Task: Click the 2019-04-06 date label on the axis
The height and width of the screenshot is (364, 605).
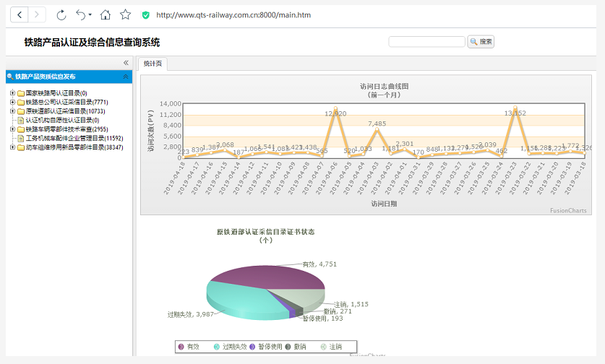Action: click(x=327, y=178)
